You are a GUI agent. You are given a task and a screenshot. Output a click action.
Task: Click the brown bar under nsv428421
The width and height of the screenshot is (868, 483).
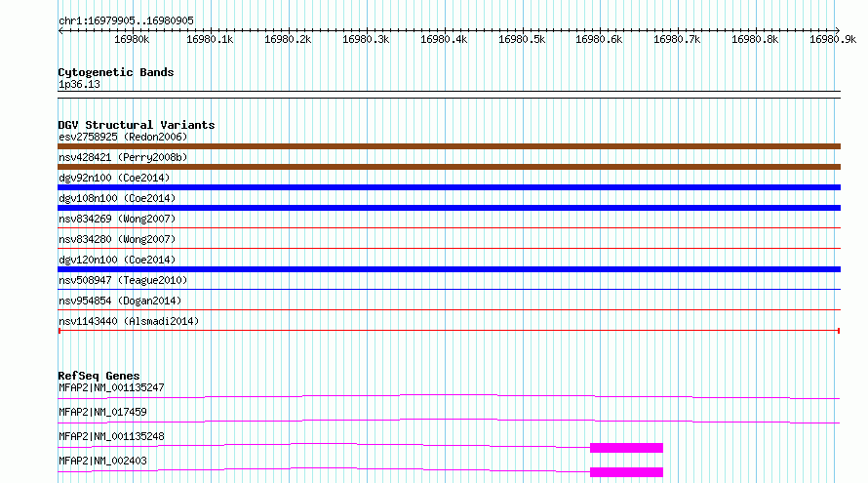pyautogui.click(x=449, y=167)
